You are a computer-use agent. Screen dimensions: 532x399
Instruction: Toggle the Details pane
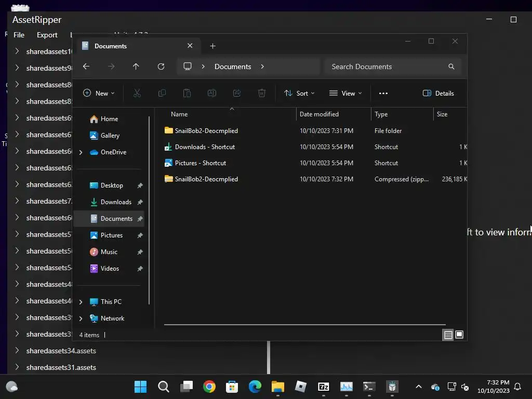click(438, 94)
